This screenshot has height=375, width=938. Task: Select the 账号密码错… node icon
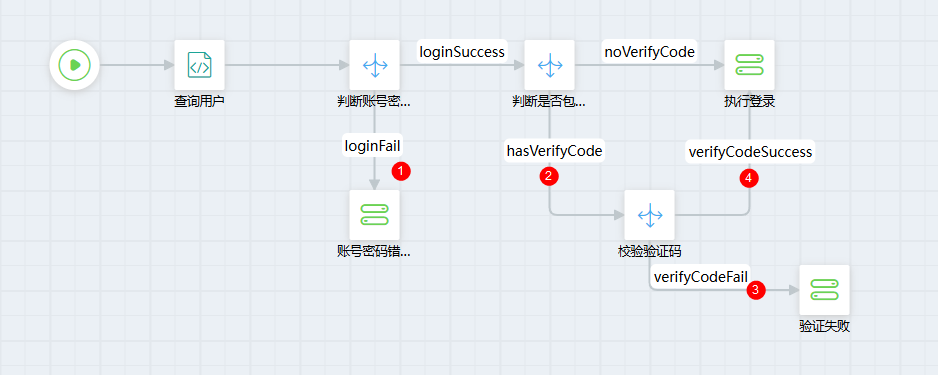pos(374,215)
